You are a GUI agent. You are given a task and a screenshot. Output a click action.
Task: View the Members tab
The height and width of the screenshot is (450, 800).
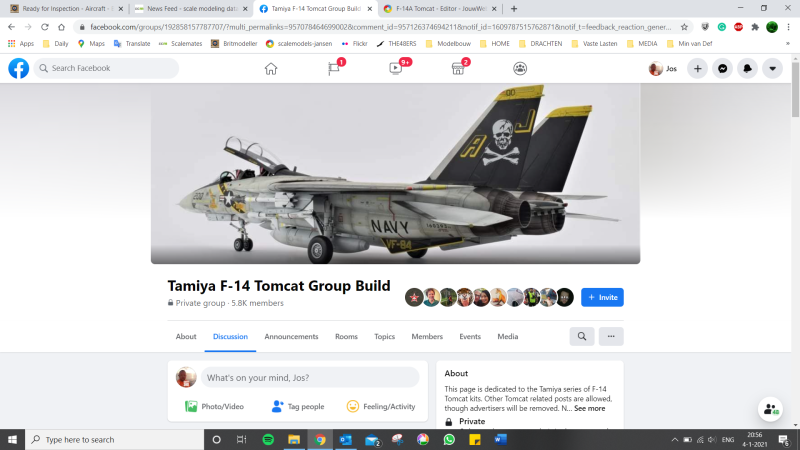[427, 336]
